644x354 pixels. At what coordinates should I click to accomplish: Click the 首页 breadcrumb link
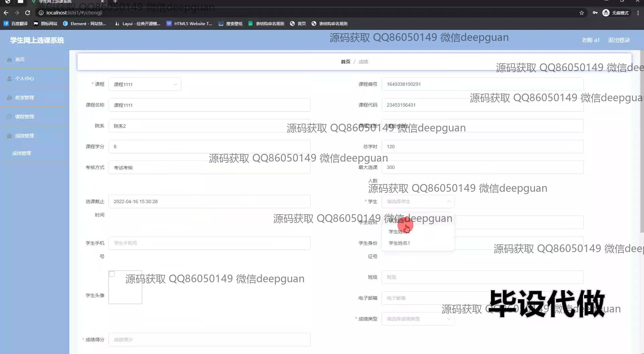click(345, 62)
